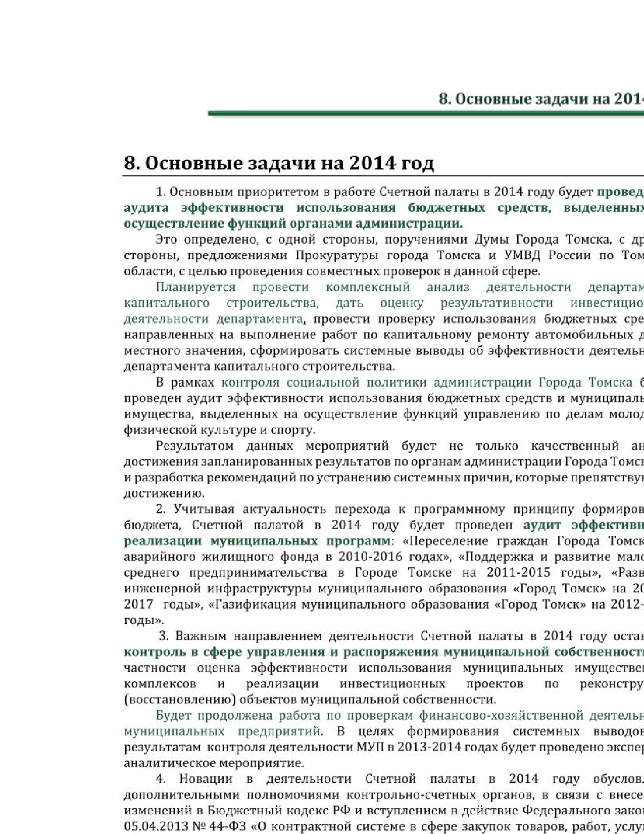Click the green phrase "деятельности департамента"
The height and width of the screenshot is (834, 644).
pyautogui.click(x=213, y=319)
